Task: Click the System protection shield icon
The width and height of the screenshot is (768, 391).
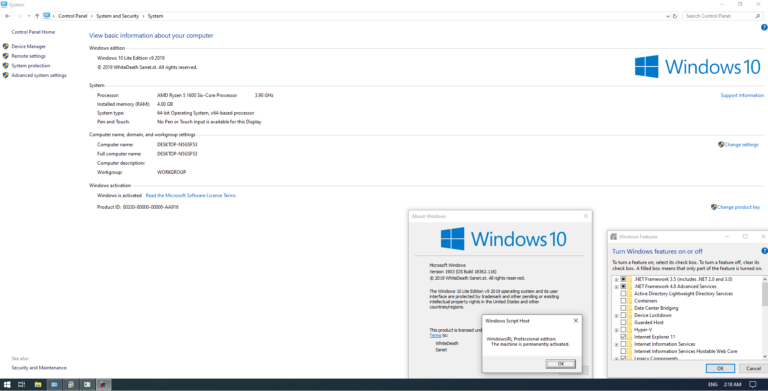Action: pyautogui.click(x=6, y=66)
